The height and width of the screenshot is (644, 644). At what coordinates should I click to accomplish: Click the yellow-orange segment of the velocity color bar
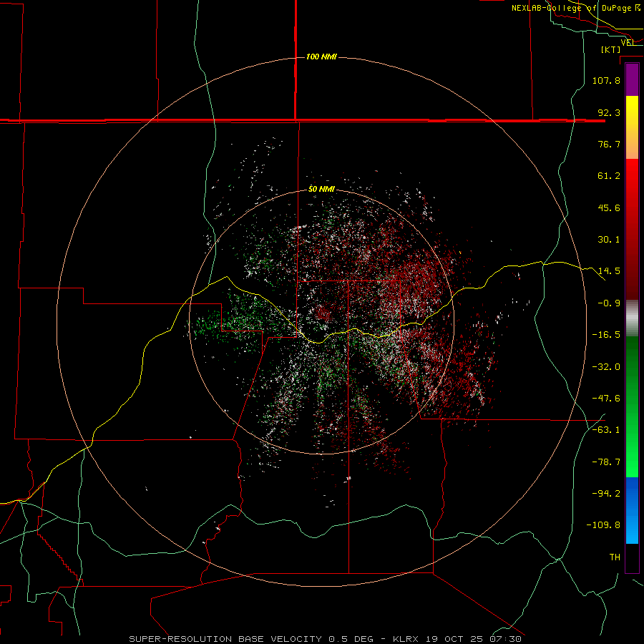pyautogui.click(x=632, y=127)
